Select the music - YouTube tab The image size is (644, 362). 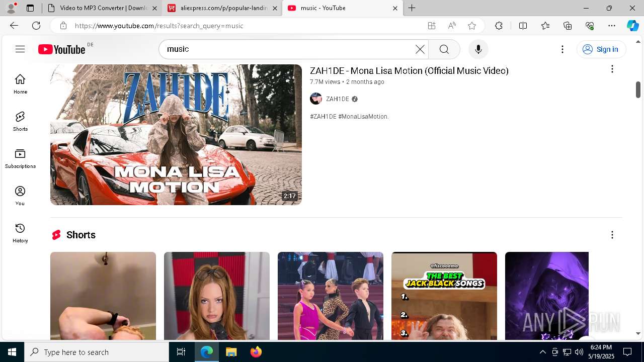pyautogui.click(x=342, y=8)
